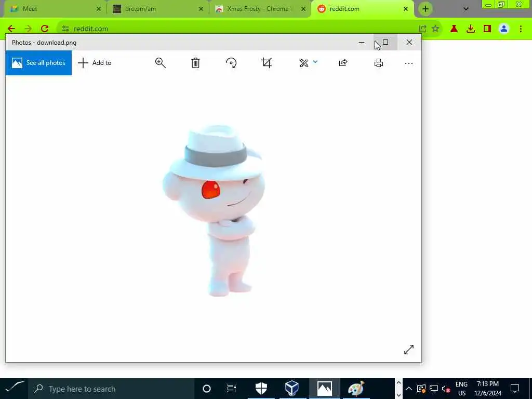Open the red flask extension icon
Viewport: 532px width, 399px height.
click(454, 29)
